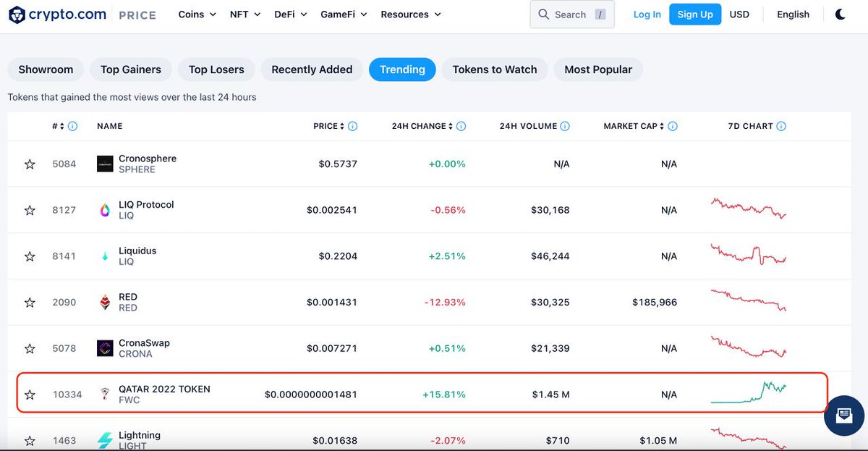This screenshot has width=868, height=451.
Task: Click the PRICE label next to logo
Action: pyautogui.click(x=137, y=15)
